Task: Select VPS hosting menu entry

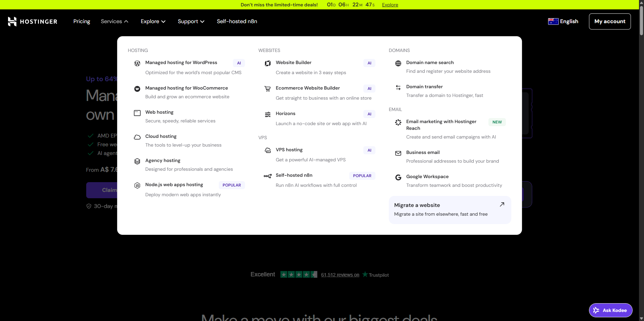Action: (320, 155)
